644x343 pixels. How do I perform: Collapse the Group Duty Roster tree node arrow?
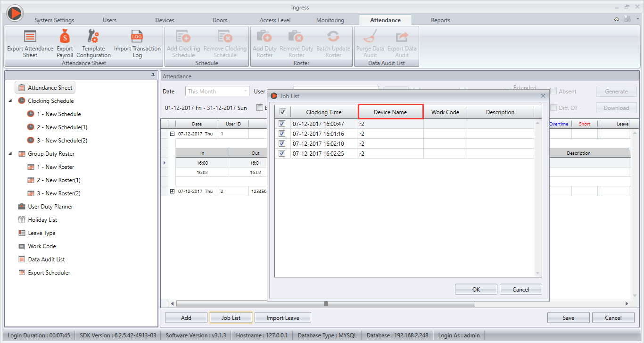click(x=11, y=154)
